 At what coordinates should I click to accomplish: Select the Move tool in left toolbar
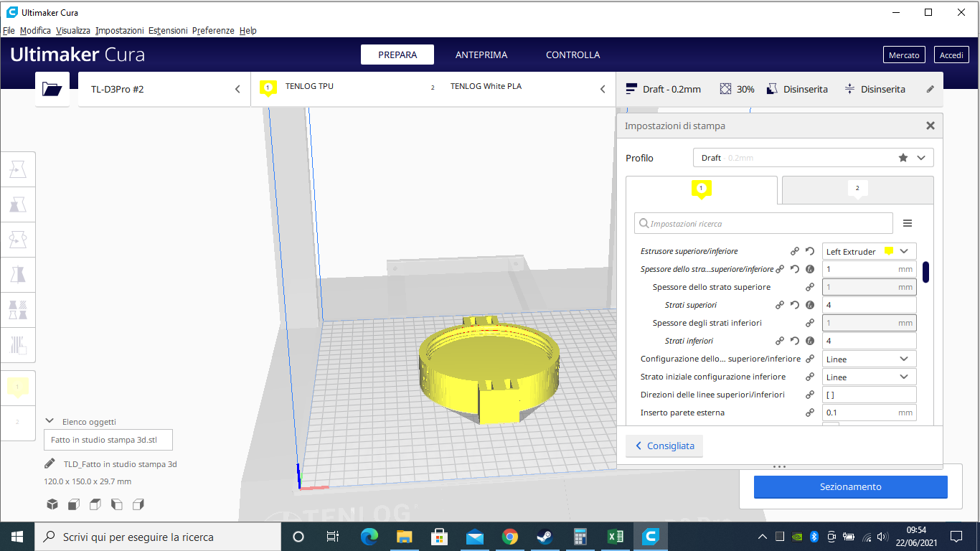tap(18, 170)
